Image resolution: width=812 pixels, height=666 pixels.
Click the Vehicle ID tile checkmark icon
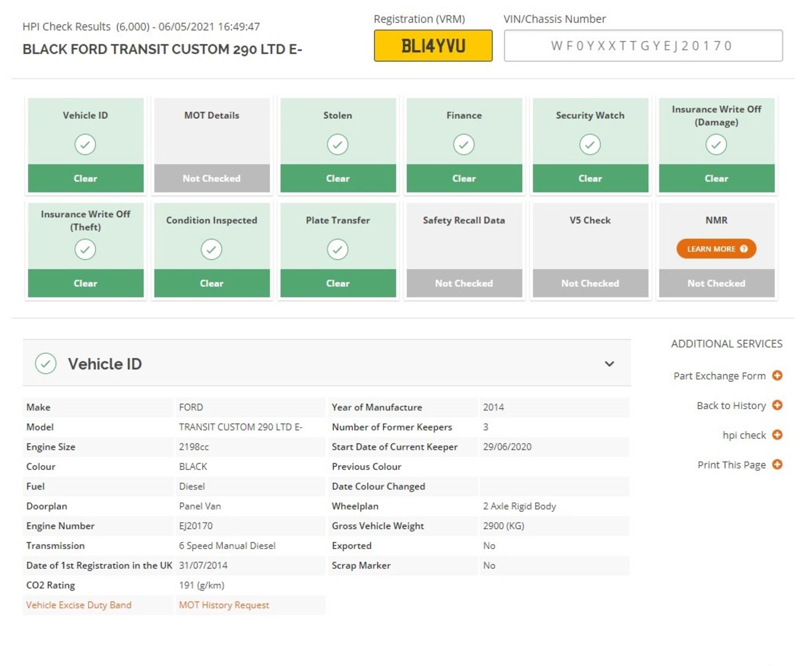85,144
